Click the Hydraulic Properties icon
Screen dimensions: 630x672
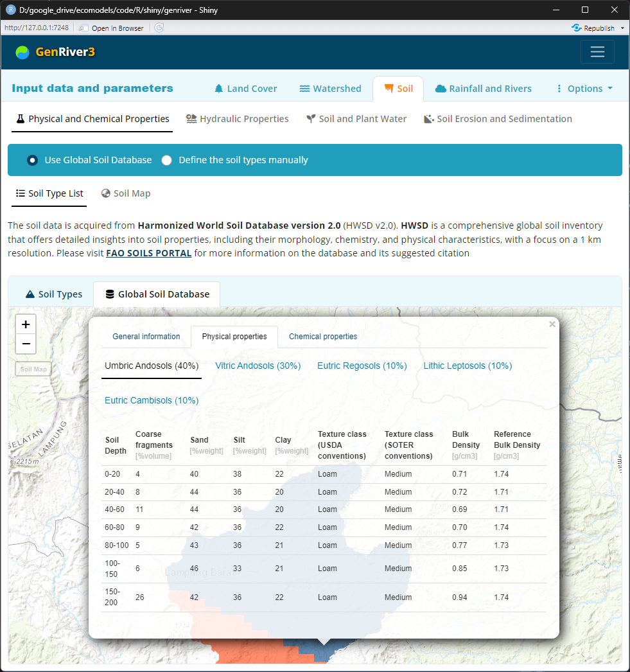[191, 119]
